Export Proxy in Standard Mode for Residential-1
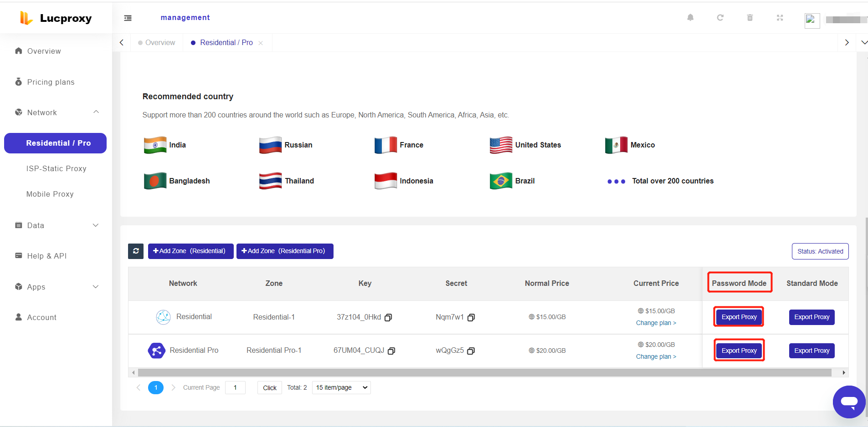This screenshot has width=868, height=427. pos(812,317)
